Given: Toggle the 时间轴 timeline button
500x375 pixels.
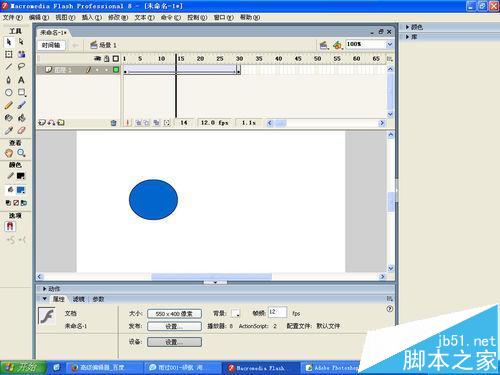Looking at the screenshot, I should click(51, 45).
